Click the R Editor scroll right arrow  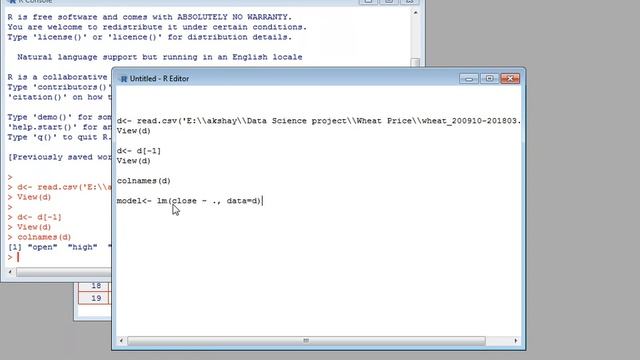[x=516, y=341]
